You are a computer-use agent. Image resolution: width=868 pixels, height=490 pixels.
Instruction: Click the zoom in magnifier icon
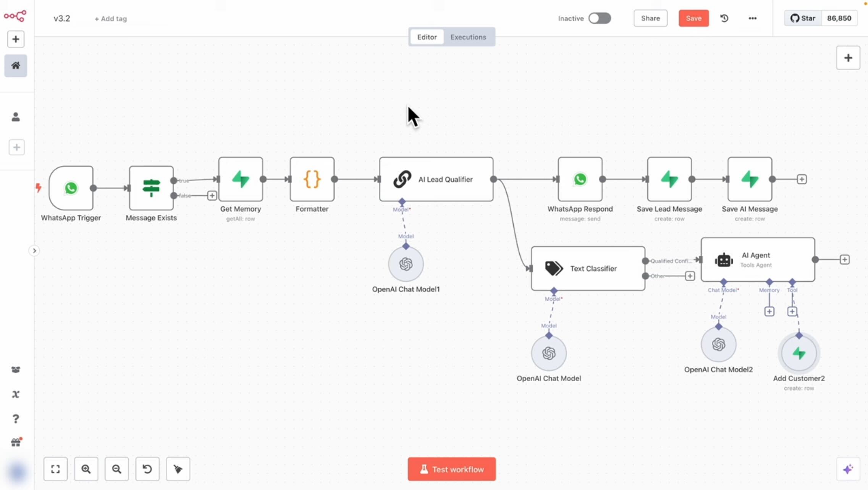[86, 469]
